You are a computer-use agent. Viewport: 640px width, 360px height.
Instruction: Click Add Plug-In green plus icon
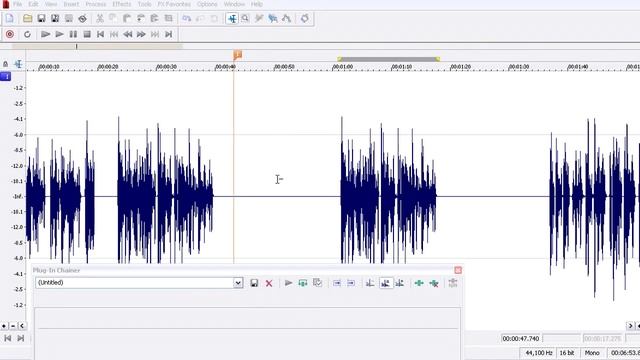[419, 283]
